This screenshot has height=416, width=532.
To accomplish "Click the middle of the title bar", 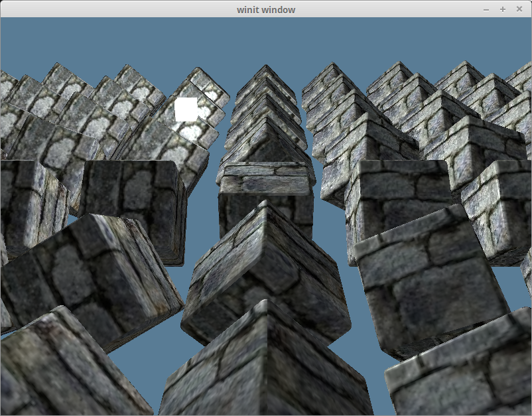I will (265, 9).
